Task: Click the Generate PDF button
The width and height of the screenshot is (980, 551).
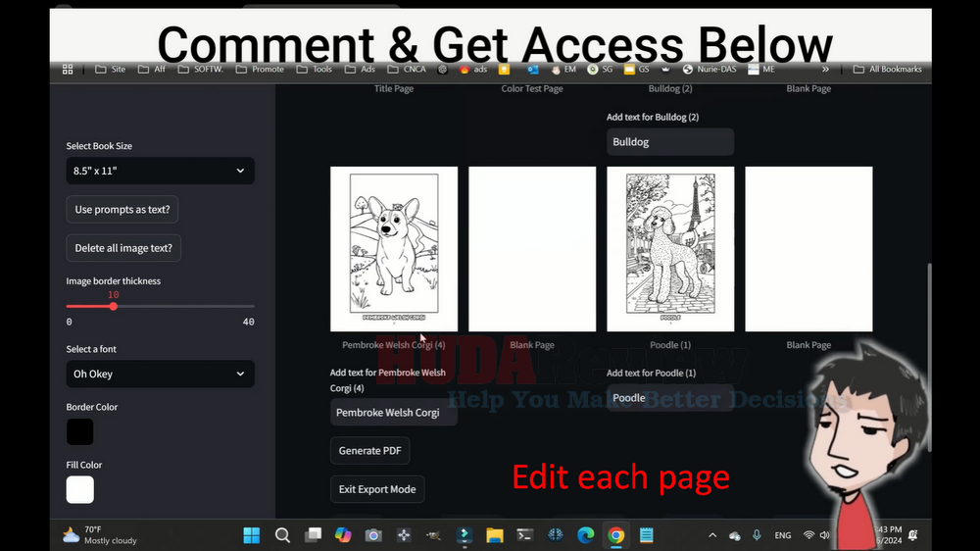Action: pyautogui.click(x=369, y=451)
